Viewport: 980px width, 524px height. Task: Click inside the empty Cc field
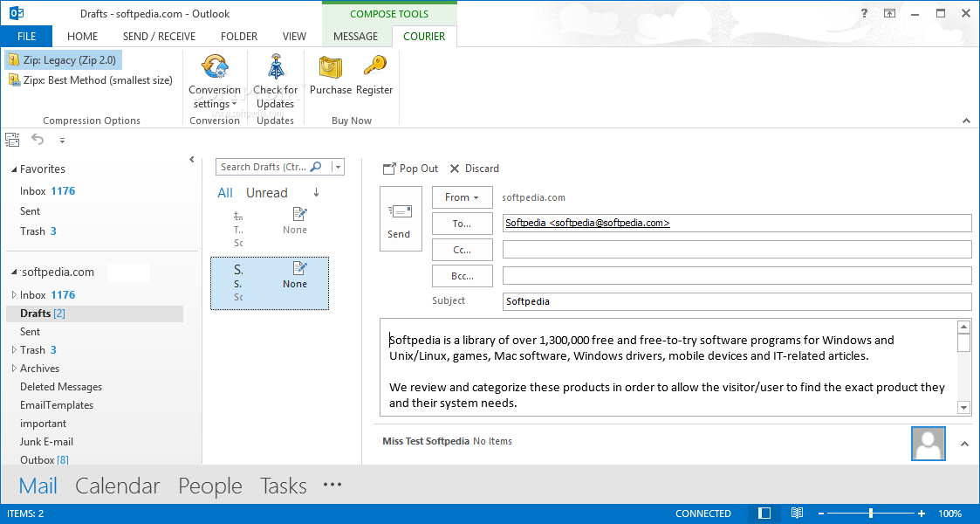click(736, 249)
